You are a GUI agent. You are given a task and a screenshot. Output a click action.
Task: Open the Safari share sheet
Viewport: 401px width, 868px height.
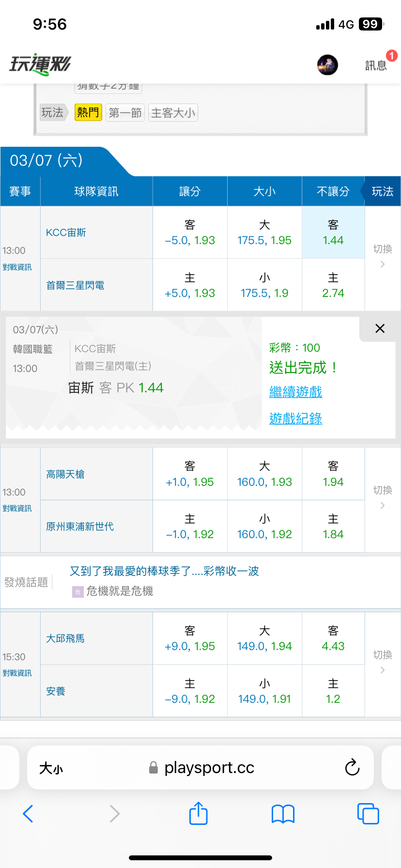tap(199, 813)
